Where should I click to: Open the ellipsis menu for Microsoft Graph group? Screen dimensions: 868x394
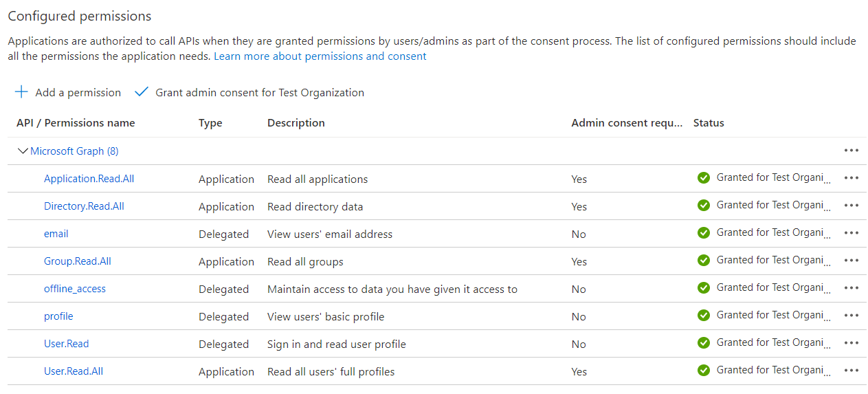[x=852, y=151]
